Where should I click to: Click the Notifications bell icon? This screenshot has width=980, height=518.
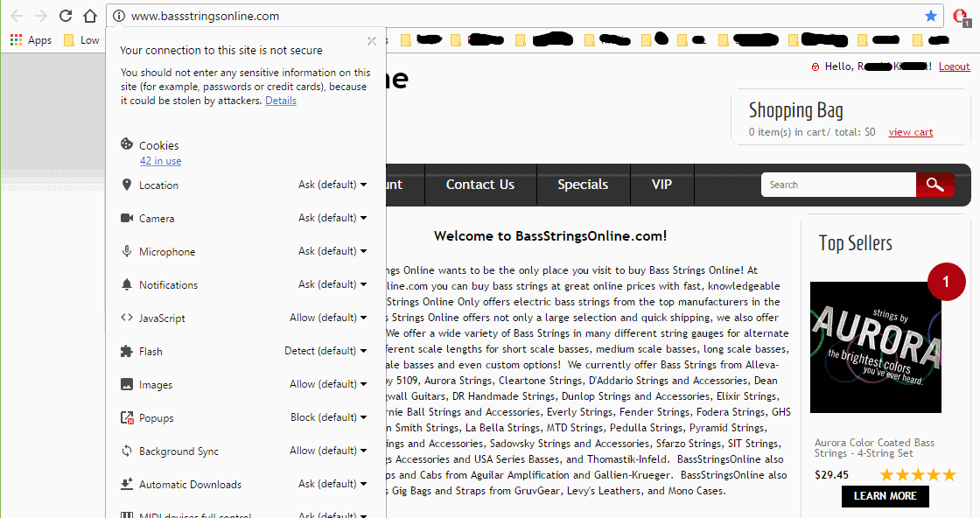click(127, 284)
